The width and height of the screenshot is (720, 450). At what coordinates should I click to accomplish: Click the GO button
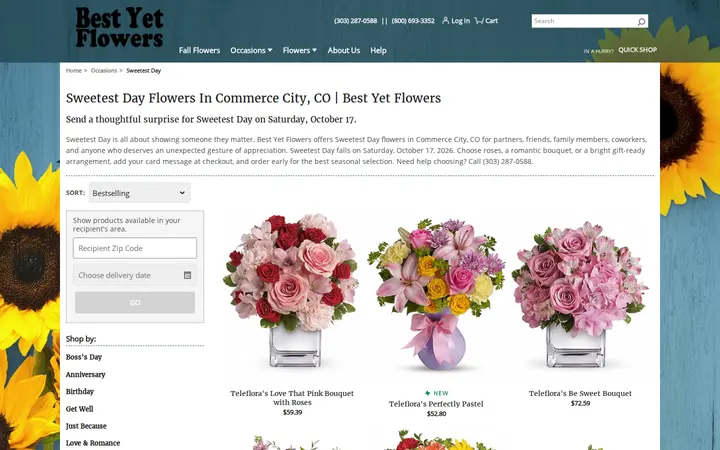[x=135, y=303]
